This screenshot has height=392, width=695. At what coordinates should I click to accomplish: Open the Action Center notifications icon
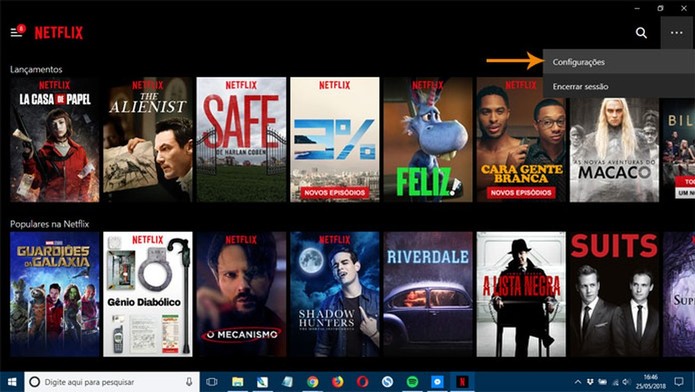coord(679,382)
